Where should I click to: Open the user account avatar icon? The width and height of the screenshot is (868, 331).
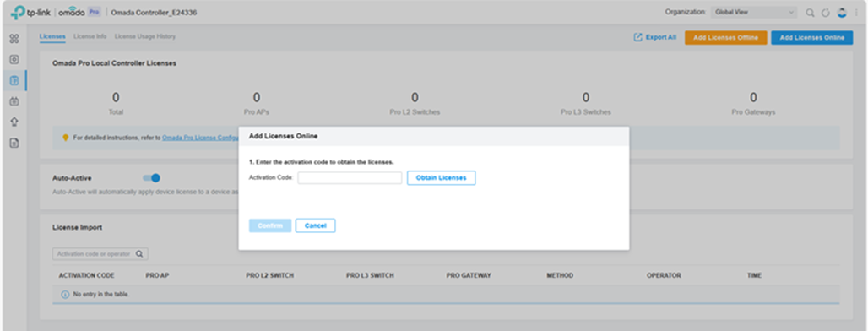pyautogui.click(x=842, y=13)
